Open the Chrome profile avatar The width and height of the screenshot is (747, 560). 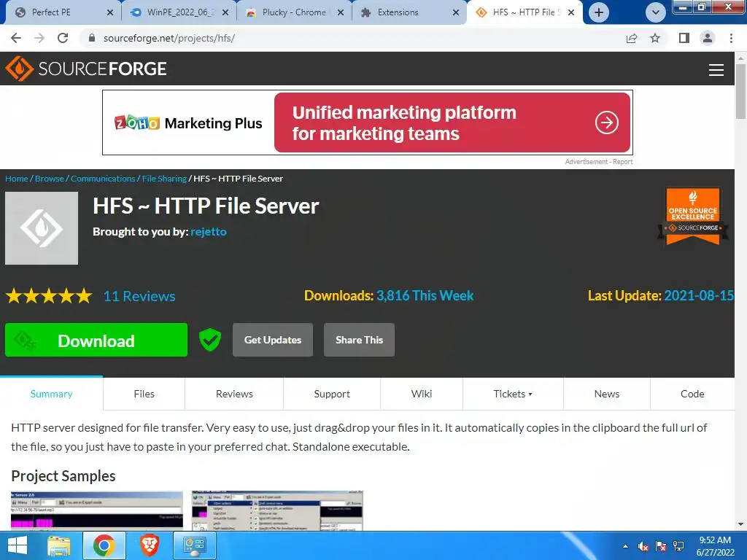click(708, 38)
